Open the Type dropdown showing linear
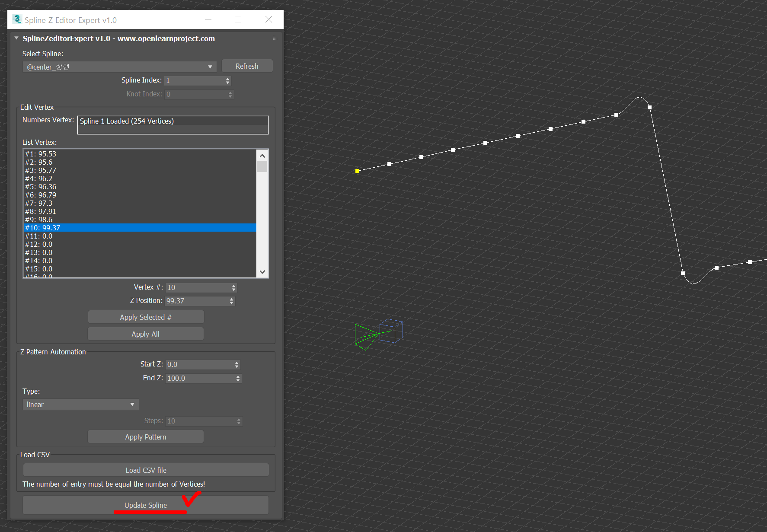 tap(80, 405)
